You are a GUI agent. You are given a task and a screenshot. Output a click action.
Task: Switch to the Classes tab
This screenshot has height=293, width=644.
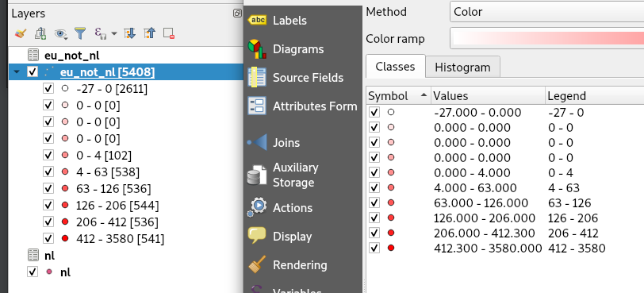pyautogui.click(x=395, y=67)
